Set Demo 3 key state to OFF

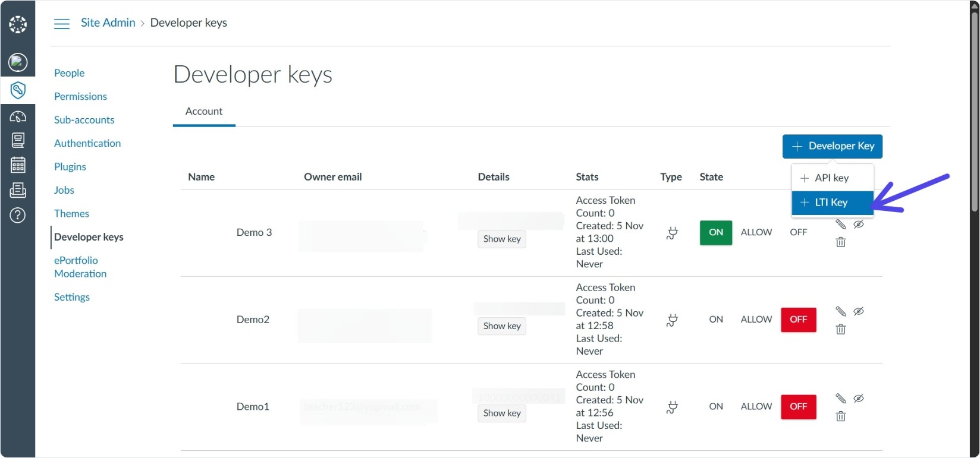(x=799, y=232)
